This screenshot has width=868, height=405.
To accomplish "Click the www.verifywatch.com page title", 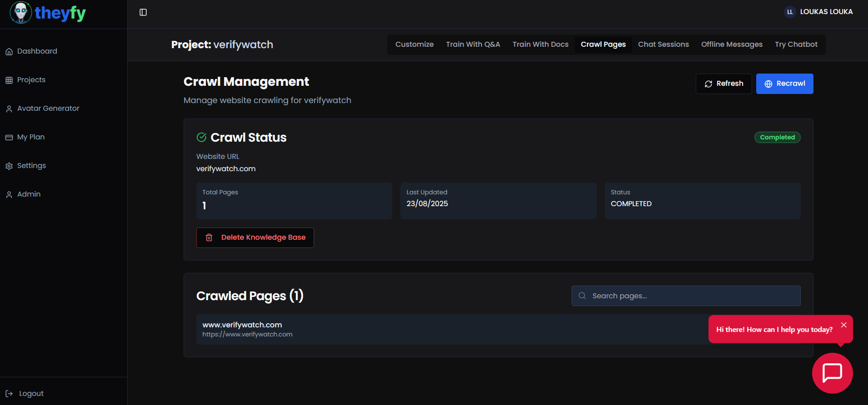I will pos(242,325).
